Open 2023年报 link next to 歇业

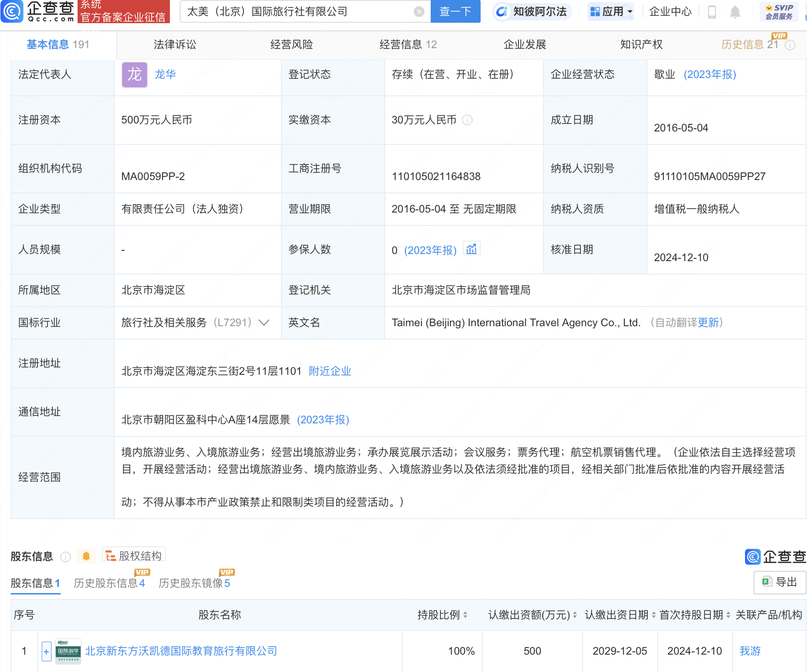click(710, 74)
